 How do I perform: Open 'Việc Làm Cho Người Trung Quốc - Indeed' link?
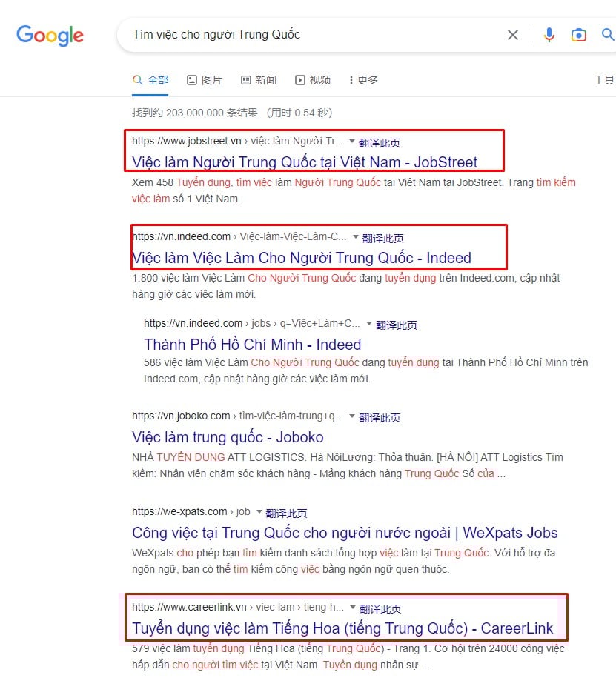click(x=302, y=258)
